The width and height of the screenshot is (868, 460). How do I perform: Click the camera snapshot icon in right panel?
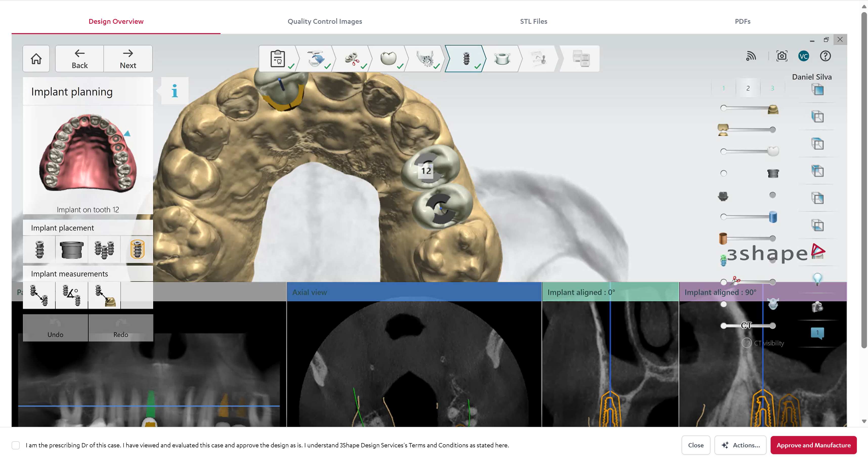pos(817,307)
